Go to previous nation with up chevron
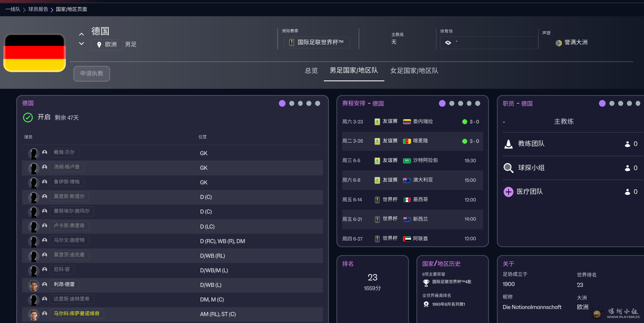This screenshot has width=644, height=323. coord(82,35)
